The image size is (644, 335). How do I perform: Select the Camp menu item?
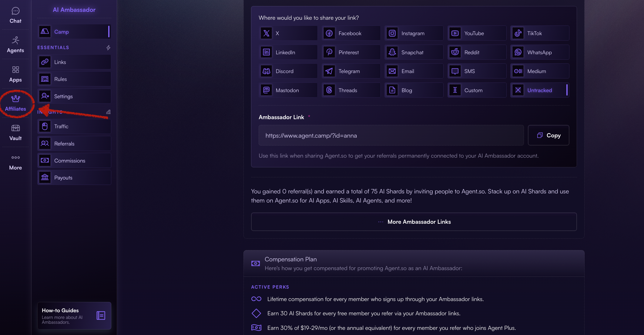74,32
